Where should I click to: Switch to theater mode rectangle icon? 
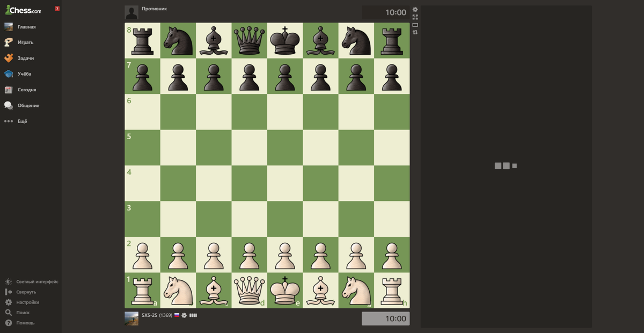415,25
